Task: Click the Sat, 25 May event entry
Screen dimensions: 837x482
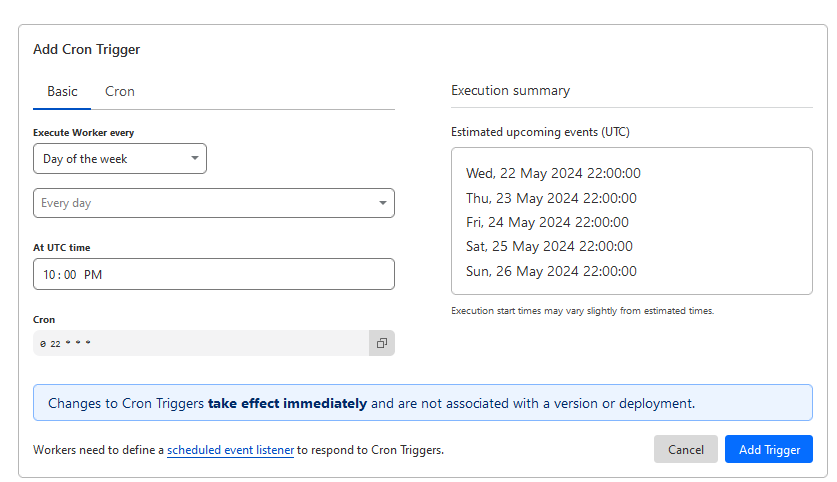Action: pyautogui.click(x=549, y=246)
